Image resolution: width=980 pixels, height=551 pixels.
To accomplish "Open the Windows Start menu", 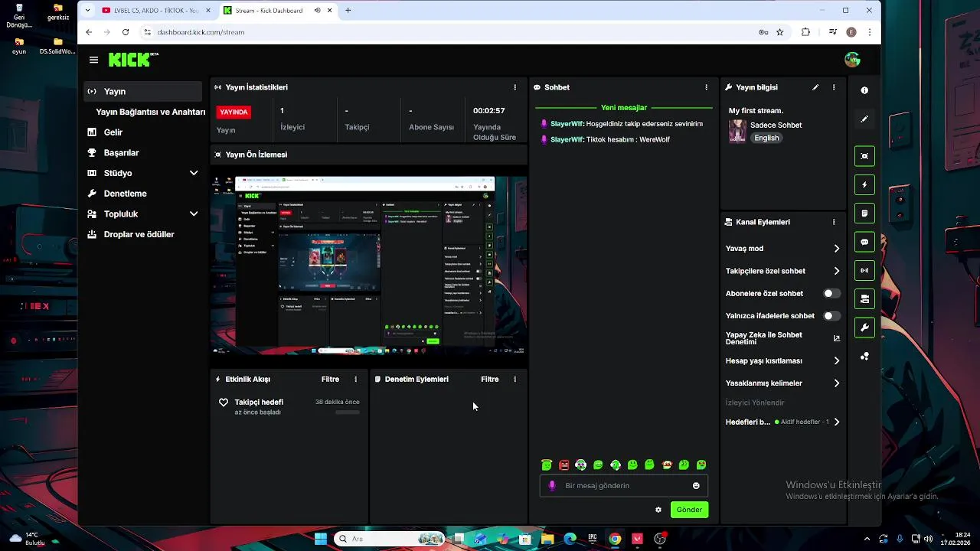I will click(321, 539).
